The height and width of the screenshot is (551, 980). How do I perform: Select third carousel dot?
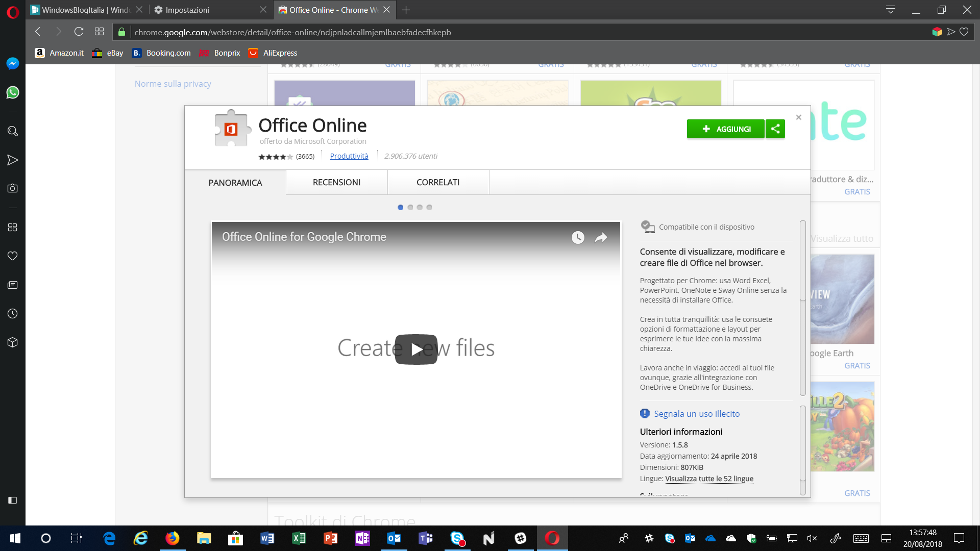point(420,207)
